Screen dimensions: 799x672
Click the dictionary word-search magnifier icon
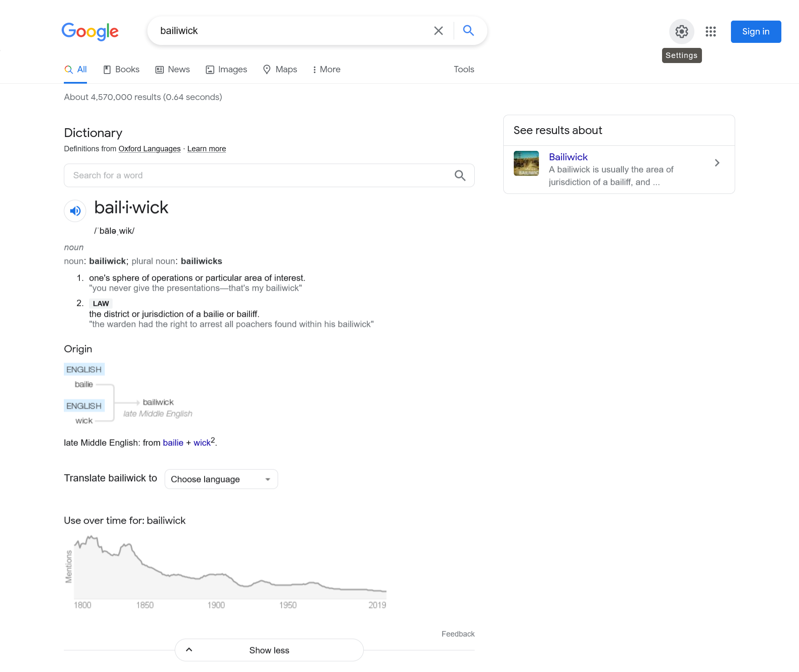point(460,175)
